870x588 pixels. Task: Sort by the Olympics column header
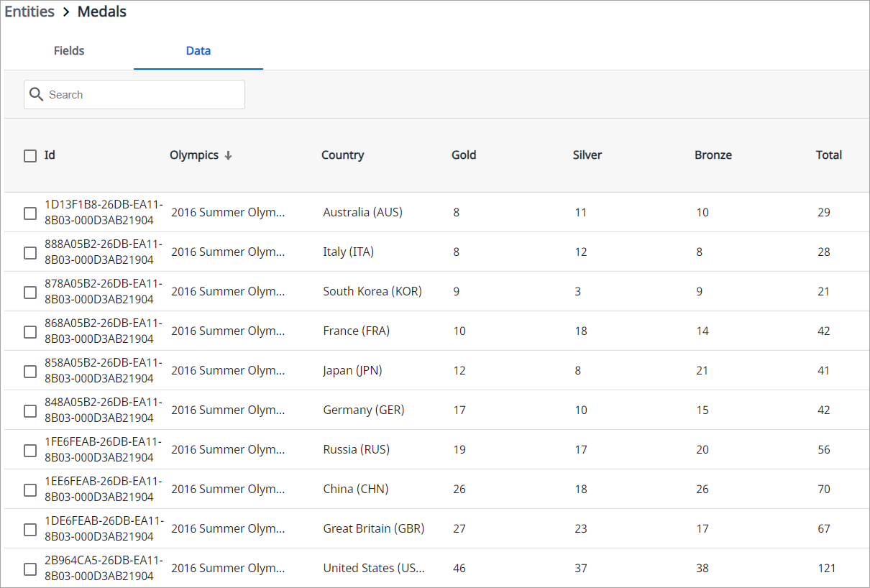(194, 155)
